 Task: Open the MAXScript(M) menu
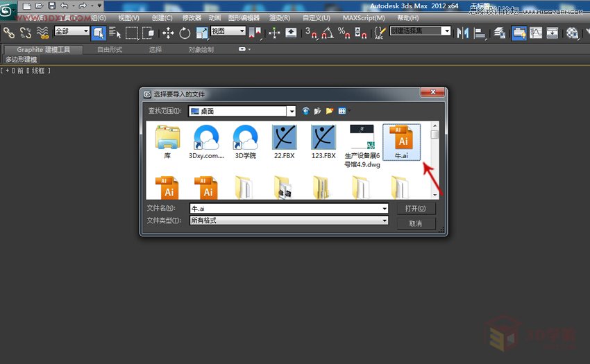tap(364, 17)
